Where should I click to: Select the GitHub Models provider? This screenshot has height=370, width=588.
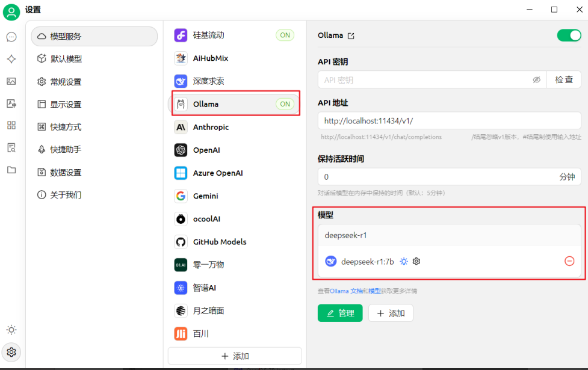pyautogui.click(x=235, y=242)
